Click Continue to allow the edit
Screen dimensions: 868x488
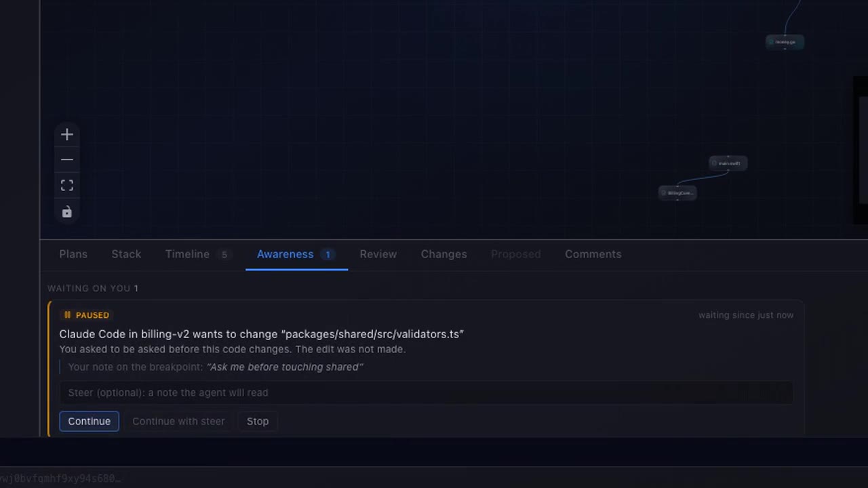(89, 421)
